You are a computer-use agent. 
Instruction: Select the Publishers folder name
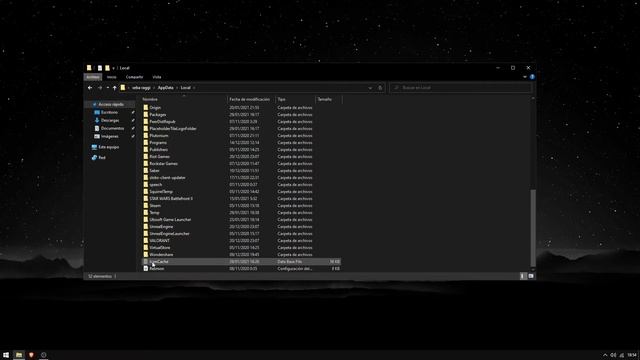pyautogui.click(x=158, y=149)
